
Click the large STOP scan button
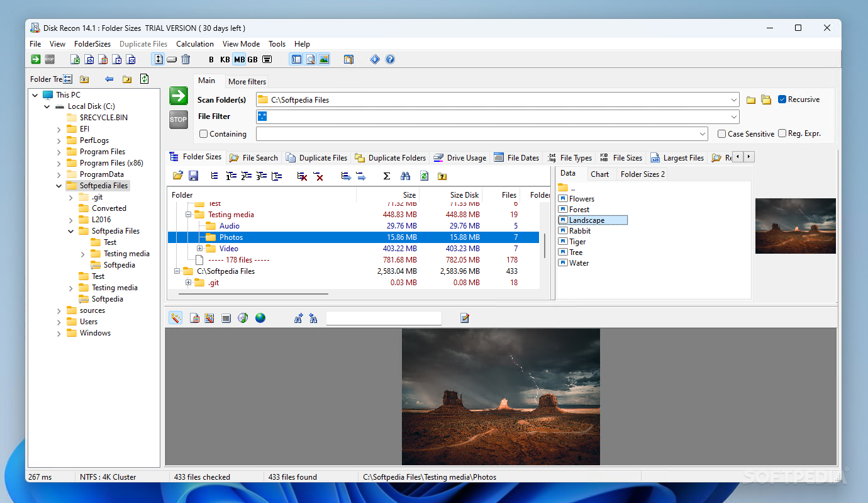179,120
